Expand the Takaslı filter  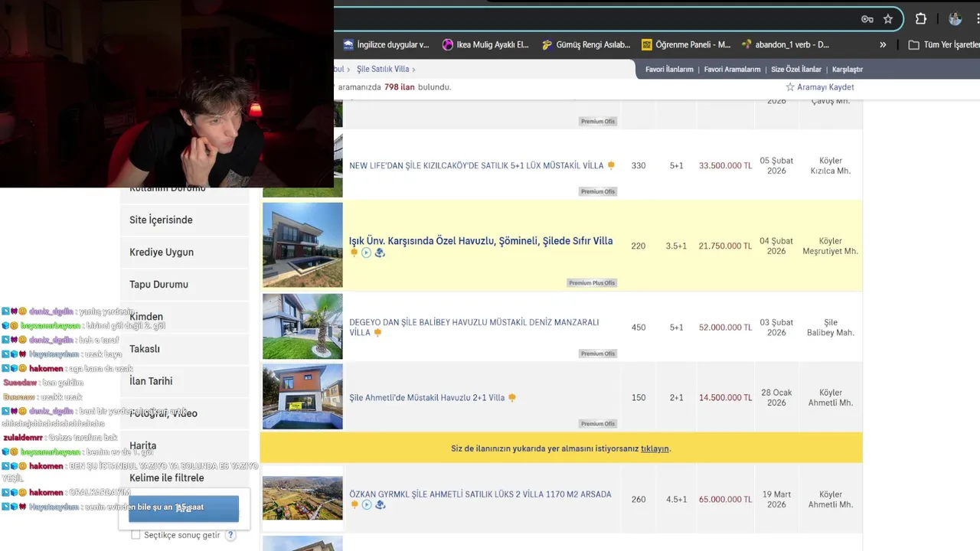(185, 348)
